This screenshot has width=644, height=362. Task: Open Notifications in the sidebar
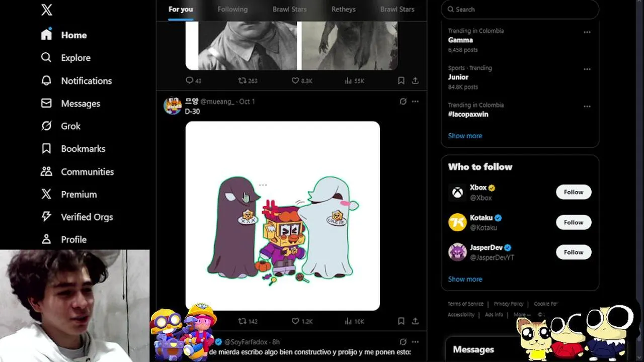(76, 80)
